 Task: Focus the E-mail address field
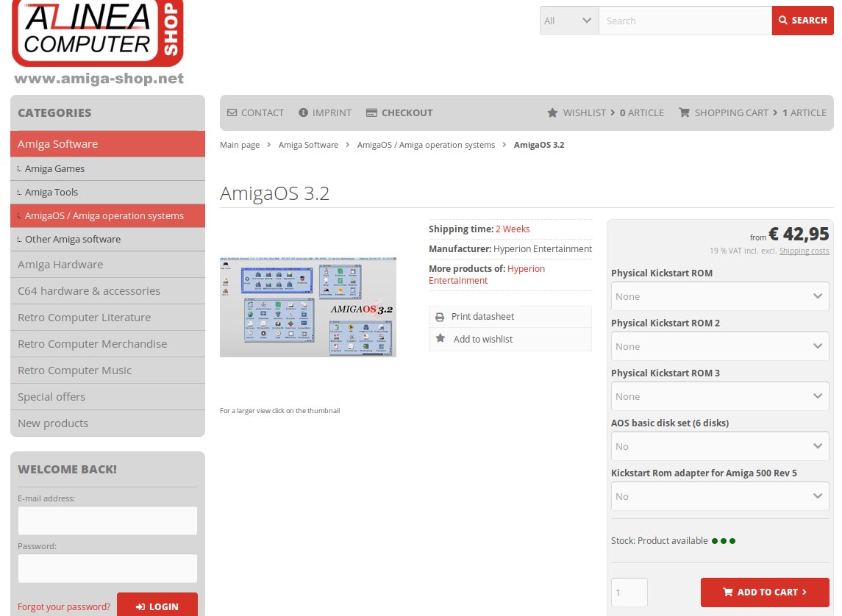[x=107, y=520]
